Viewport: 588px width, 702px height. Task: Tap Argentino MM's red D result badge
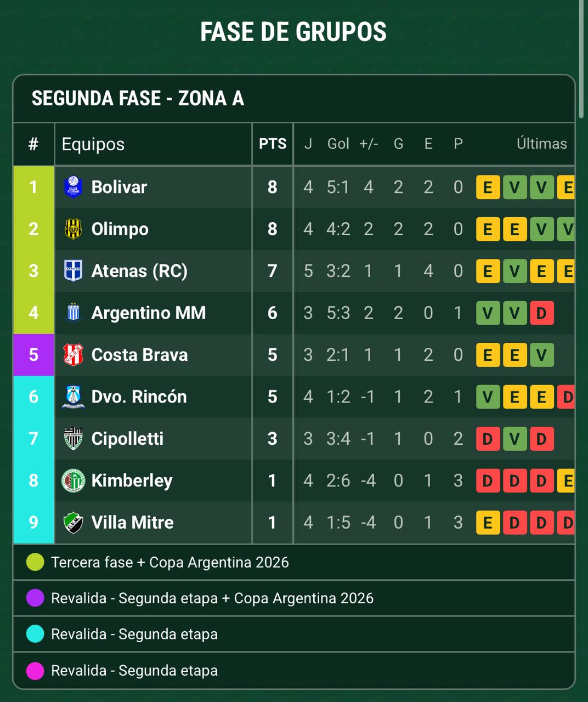(x=541, y=313)
